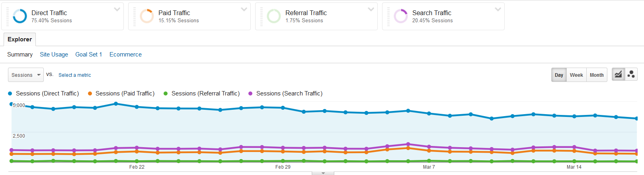
Task: Click the Direct Traffic donut icon
Action: point(20,16)
